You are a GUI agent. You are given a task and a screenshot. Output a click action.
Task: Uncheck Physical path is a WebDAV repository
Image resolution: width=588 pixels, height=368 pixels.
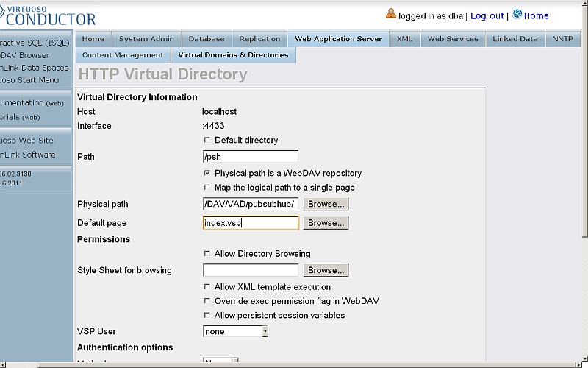(x=207, y=174)
